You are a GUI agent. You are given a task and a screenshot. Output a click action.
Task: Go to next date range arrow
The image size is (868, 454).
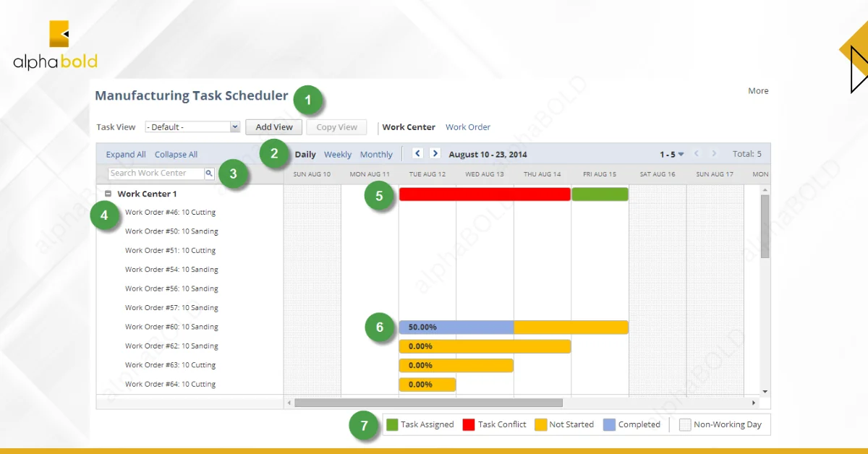[435, 153]
